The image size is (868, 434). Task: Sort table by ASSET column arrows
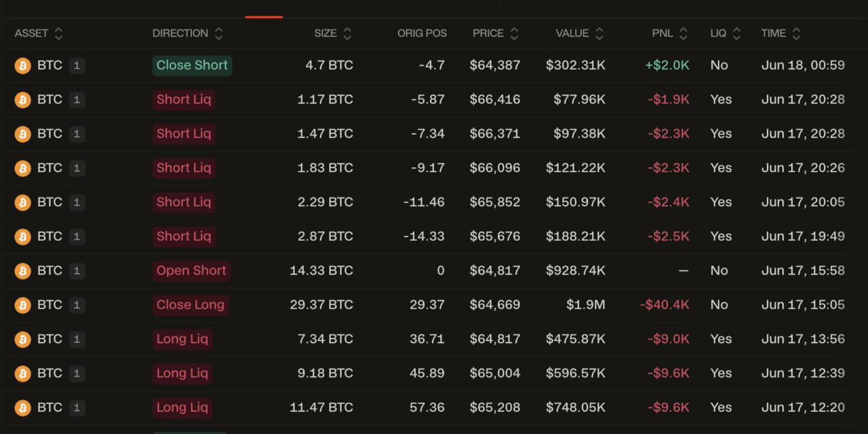[x=58, y=33]
